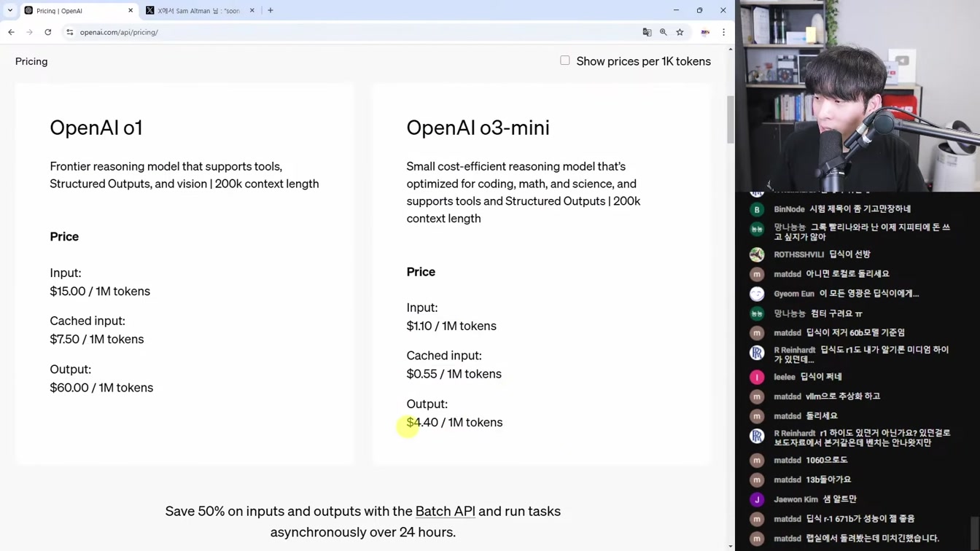This screenshot has height=551, width=980.
Task: Click the zoom magnifier icon in address bar
Action: tap(664, 32)
